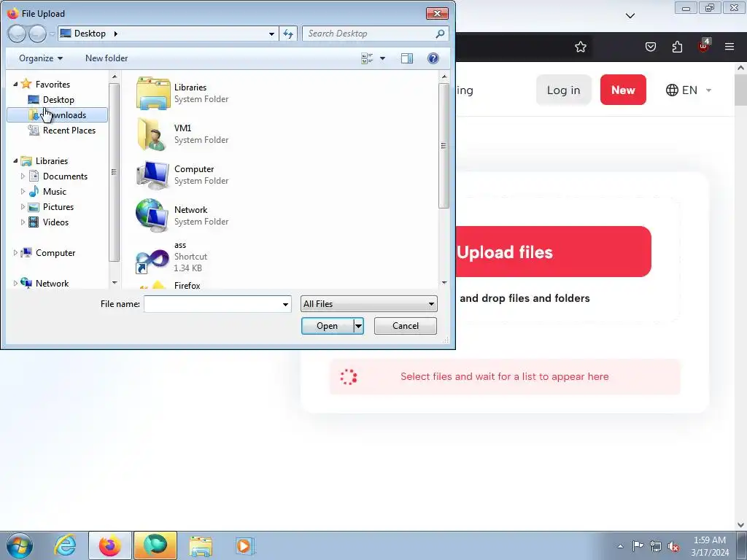
Task: Click the Open button split dropdown arrow
Action: click(x=359, y=326)
